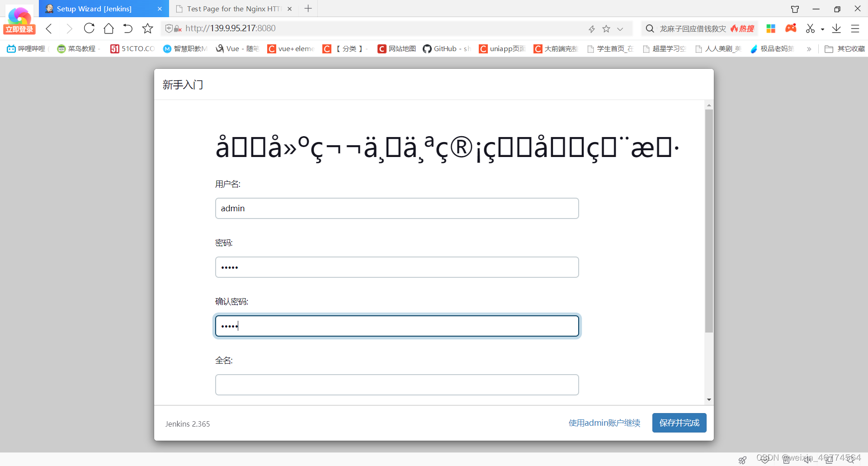Open the 其它收藏 bookmarks folder
This screenshot has height=466, width=868.
pyautogui.click(x=844, y=48)
